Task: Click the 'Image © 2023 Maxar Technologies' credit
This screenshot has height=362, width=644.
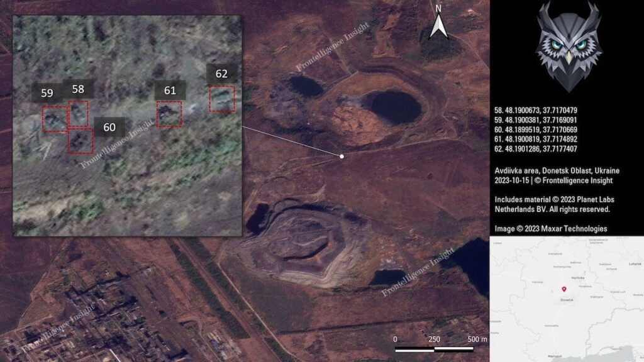Action: 550,228
